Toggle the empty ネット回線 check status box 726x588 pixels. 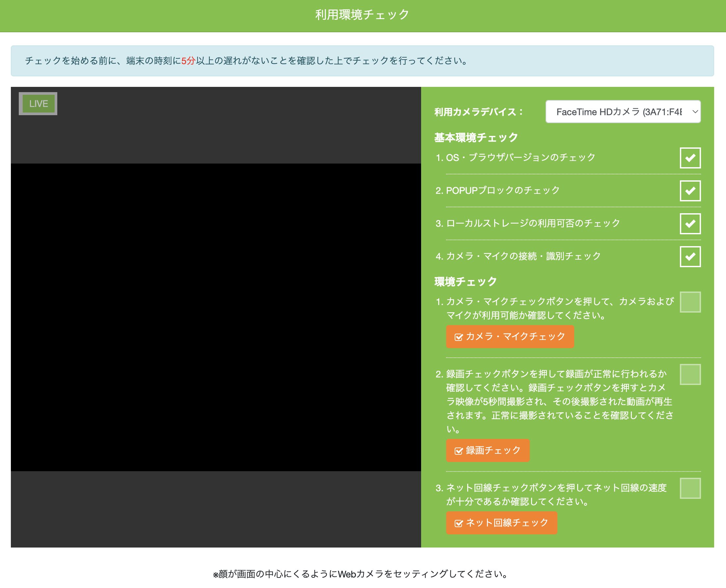(x=690, y=488)
